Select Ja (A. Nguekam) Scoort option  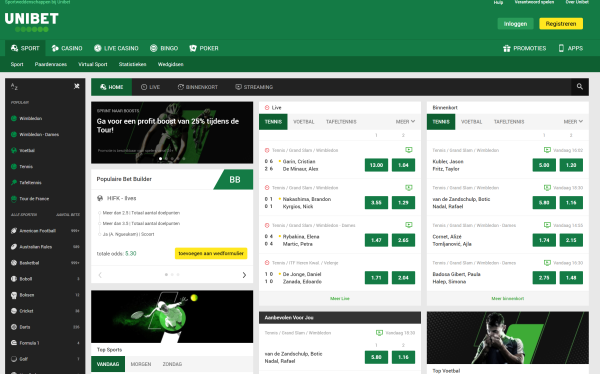126,234
